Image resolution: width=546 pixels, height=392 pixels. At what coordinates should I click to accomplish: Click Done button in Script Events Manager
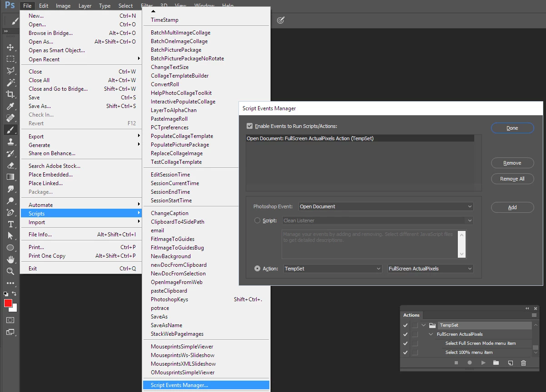coord(512,128)
